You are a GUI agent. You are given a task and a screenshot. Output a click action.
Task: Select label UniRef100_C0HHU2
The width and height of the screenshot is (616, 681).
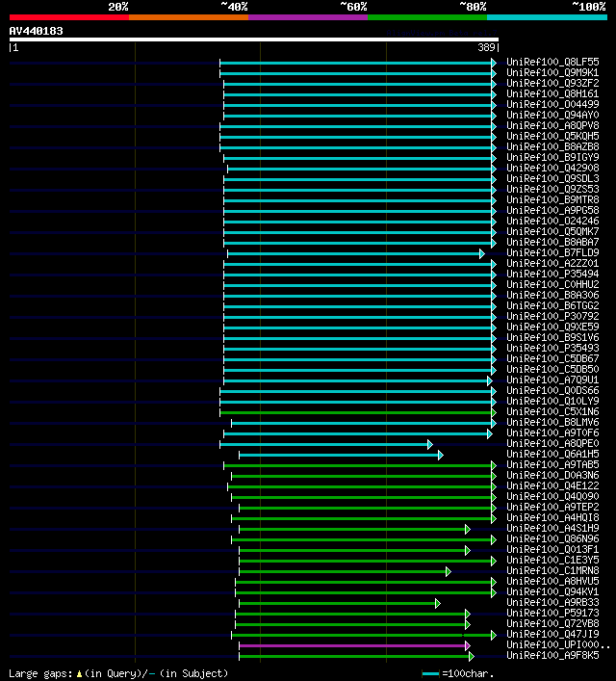coord(552,284)
